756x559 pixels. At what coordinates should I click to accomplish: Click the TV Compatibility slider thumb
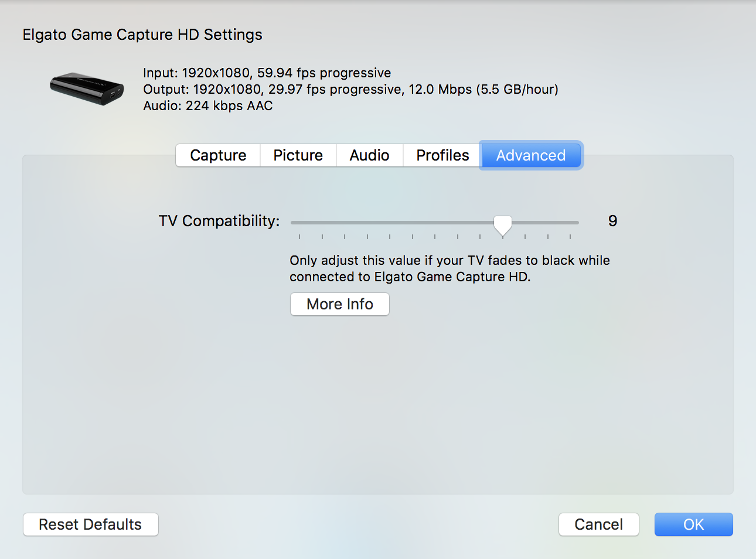502,224
